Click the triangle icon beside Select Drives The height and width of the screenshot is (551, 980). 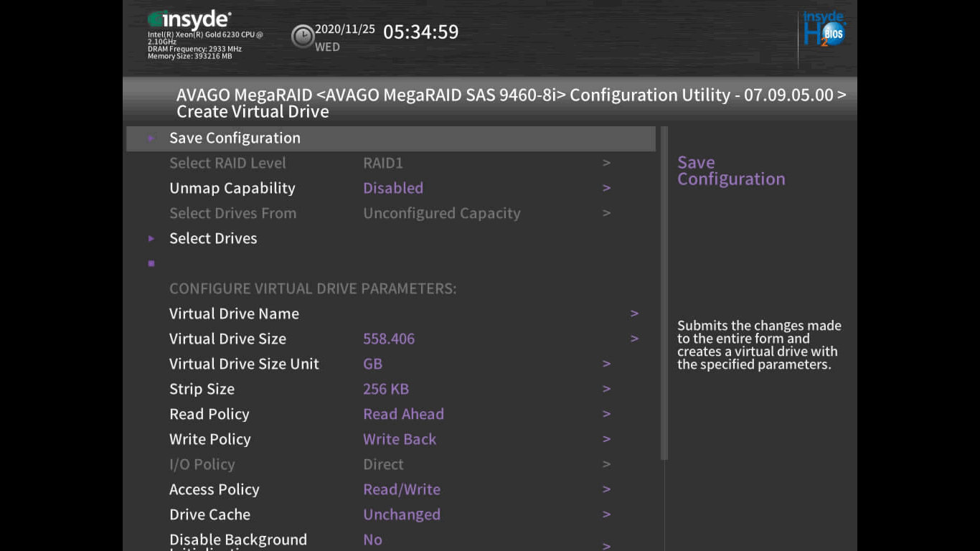[151, 238]
